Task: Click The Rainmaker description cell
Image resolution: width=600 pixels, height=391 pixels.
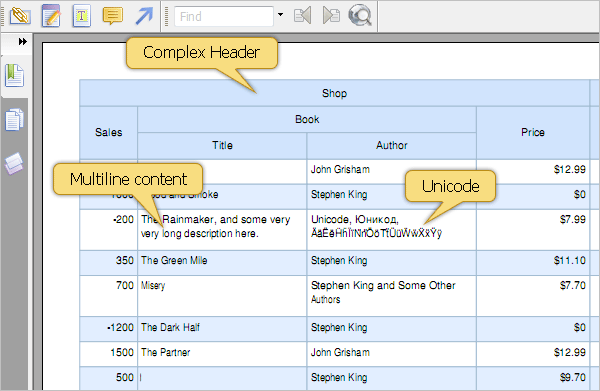Action: [x=222, y=230]
